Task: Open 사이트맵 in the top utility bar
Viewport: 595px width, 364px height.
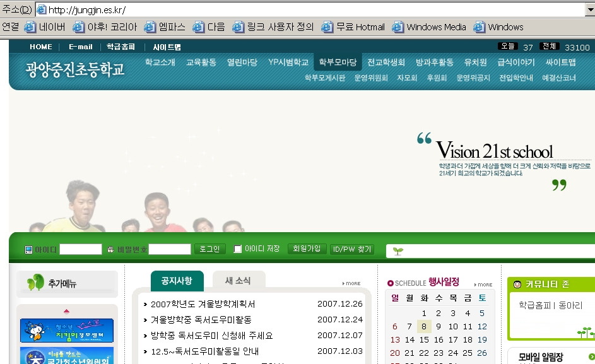Action: click(167, 47)
